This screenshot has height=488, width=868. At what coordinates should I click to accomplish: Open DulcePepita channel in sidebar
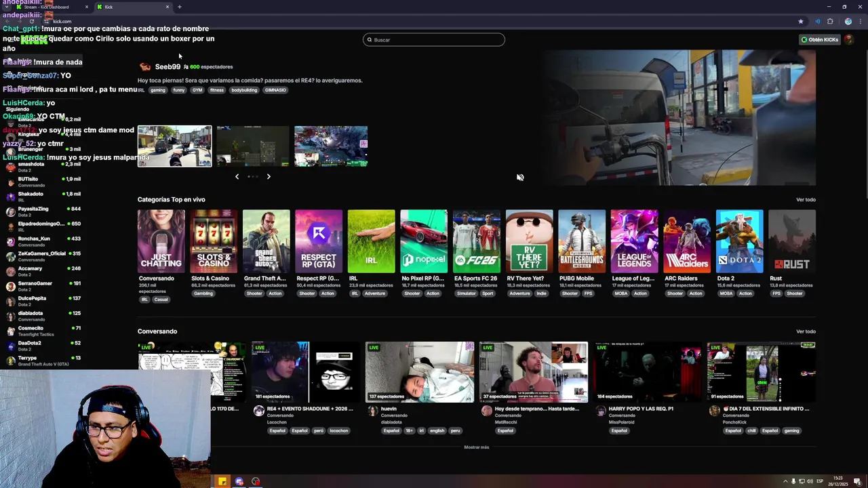click(x=42, y=301)
